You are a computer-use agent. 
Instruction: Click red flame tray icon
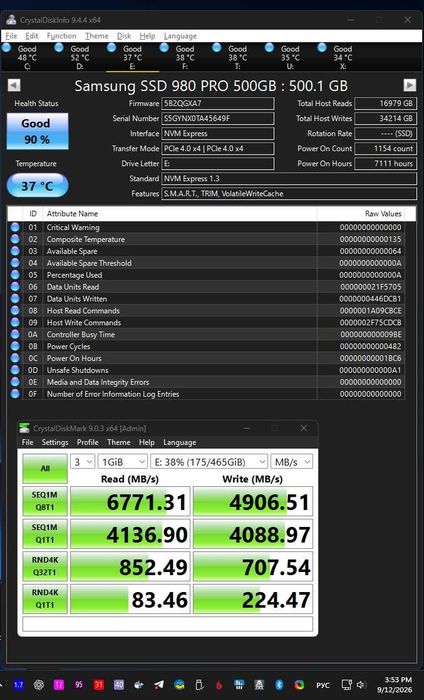(219, 685)
